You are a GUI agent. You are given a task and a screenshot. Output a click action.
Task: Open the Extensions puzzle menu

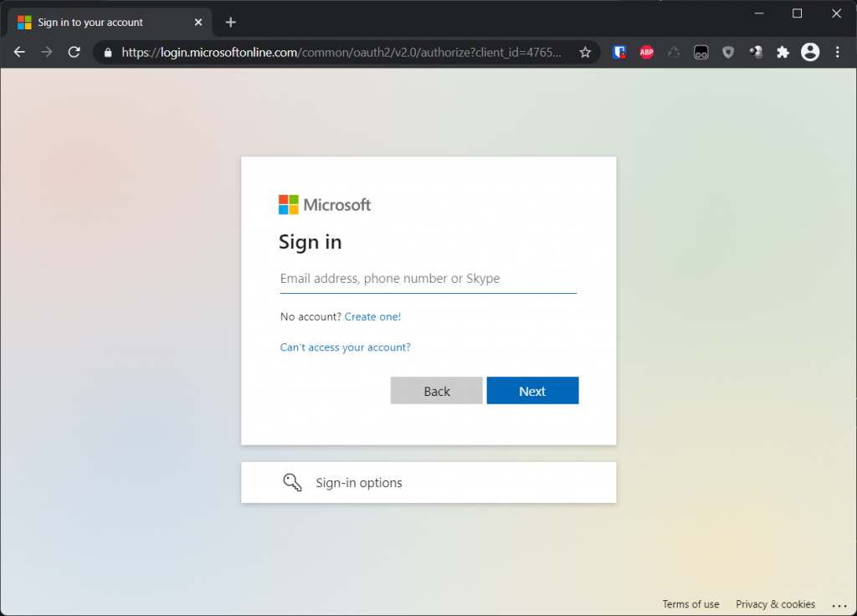[783, 52]
